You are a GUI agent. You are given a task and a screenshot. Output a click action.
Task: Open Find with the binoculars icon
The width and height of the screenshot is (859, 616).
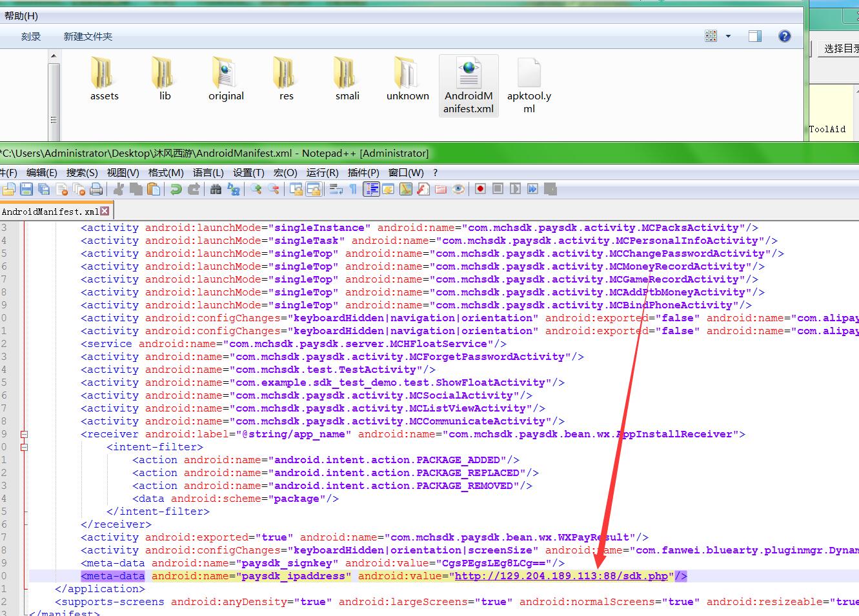coord(216,189)
